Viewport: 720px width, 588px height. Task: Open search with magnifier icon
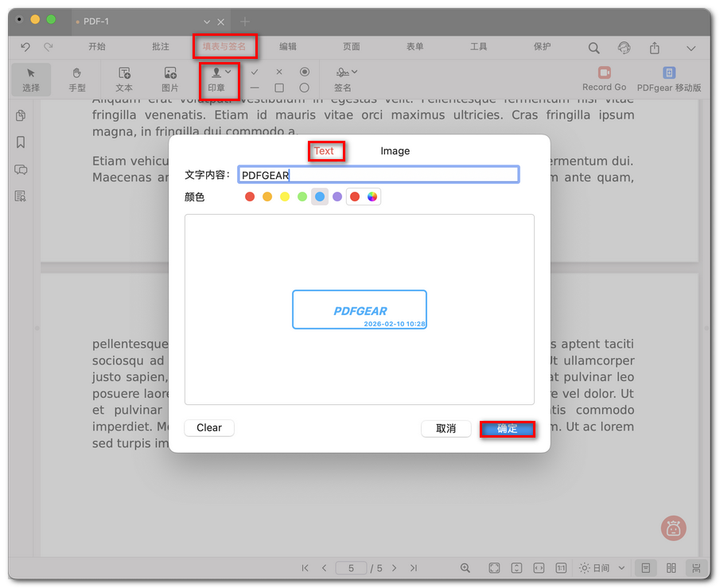pyautogui.click(x=594, y=48)
